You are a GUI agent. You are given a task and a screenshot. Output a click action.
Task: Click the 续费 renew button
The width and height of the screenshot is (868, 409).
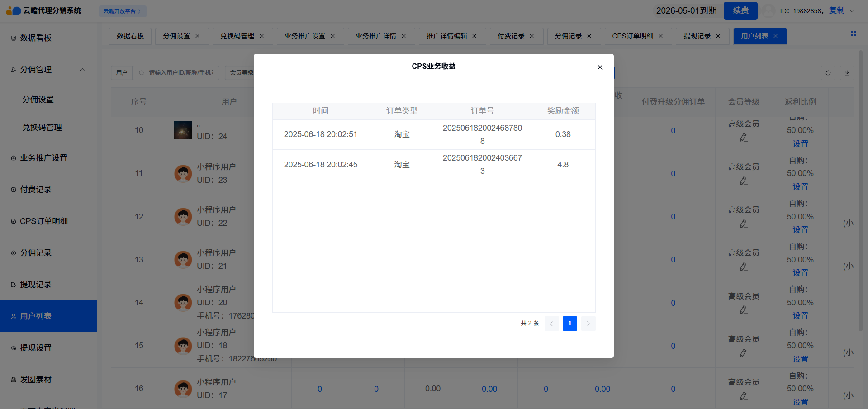pyautogui.click(x=740, y=11)
